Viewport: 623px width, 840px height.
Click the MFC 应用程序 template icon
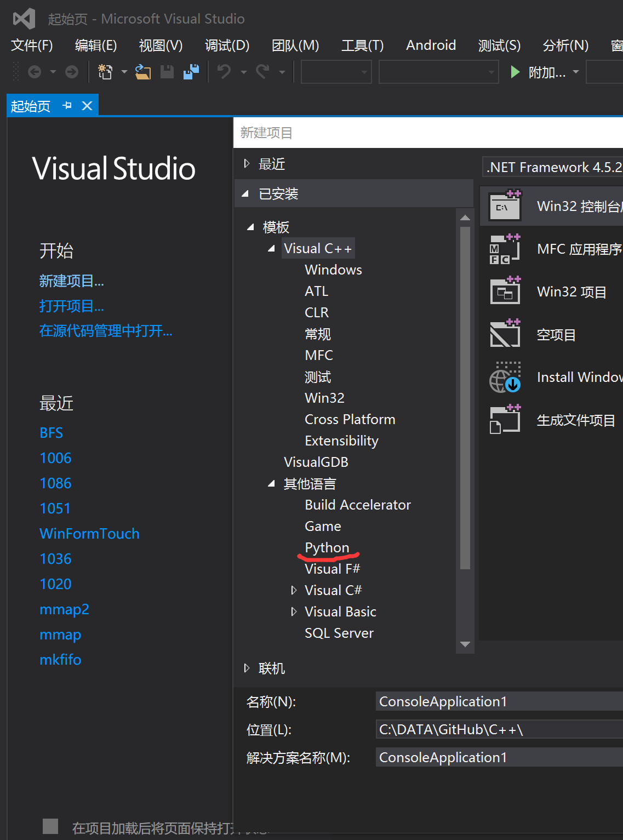(x=504, y=249)
